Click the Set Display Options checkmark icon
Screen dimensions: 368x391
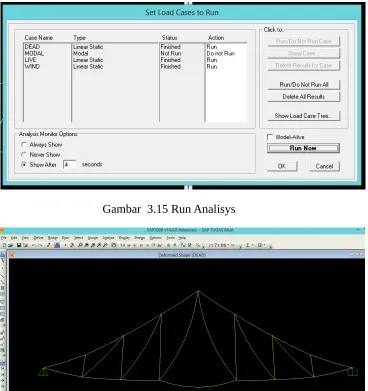tap(190, 245)
